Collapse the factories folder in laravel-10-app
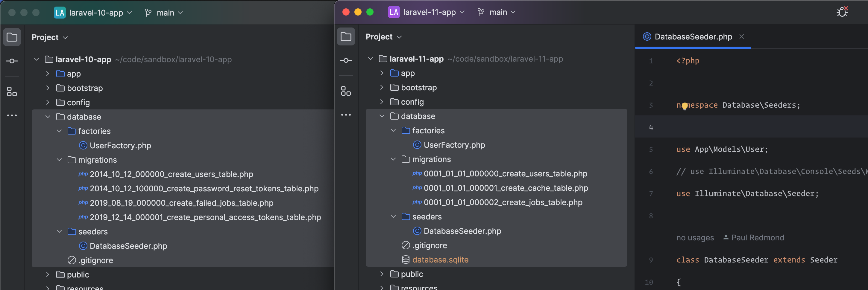Image resolution: width=868 pixels, height=290 pixels. click(x=59, y=131)
